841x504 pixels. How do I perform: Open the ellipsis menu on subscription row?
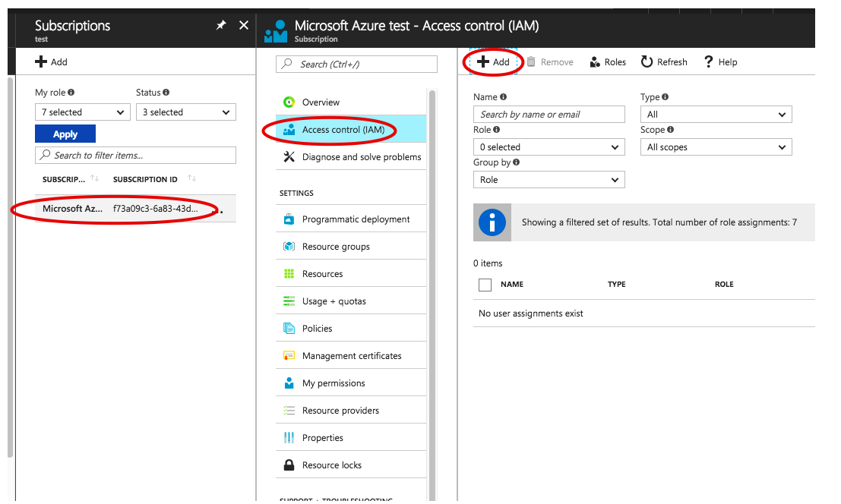click(219, 212)
